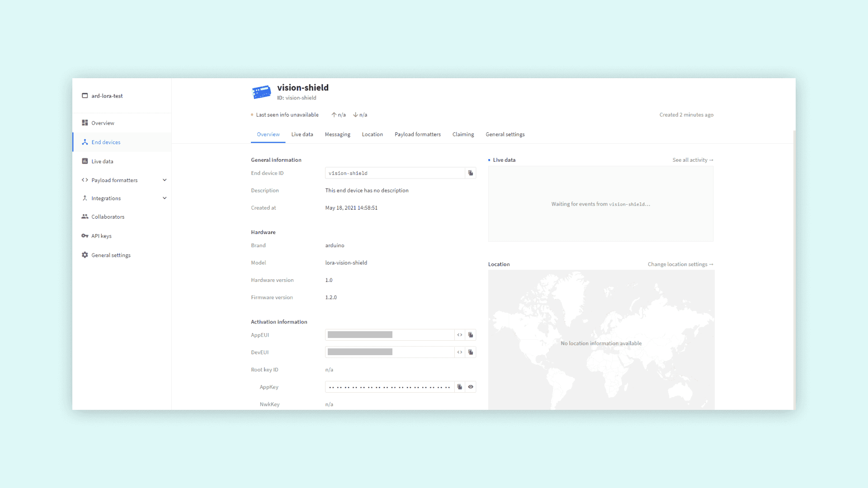Copy the End device ID value
Image resolution: width=868 pixels, height=488 pixels.
click(x=471, y=173)
